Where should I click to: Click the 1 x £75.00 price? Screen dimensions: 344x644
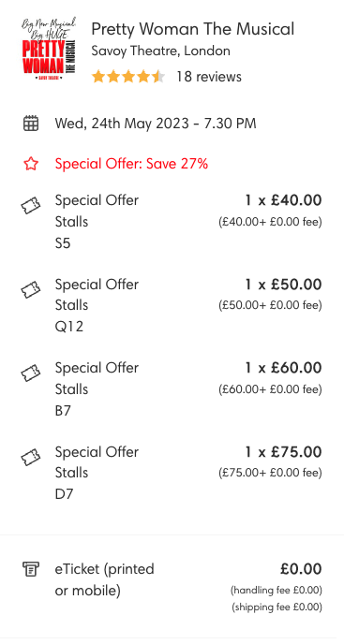pos(283,452)
